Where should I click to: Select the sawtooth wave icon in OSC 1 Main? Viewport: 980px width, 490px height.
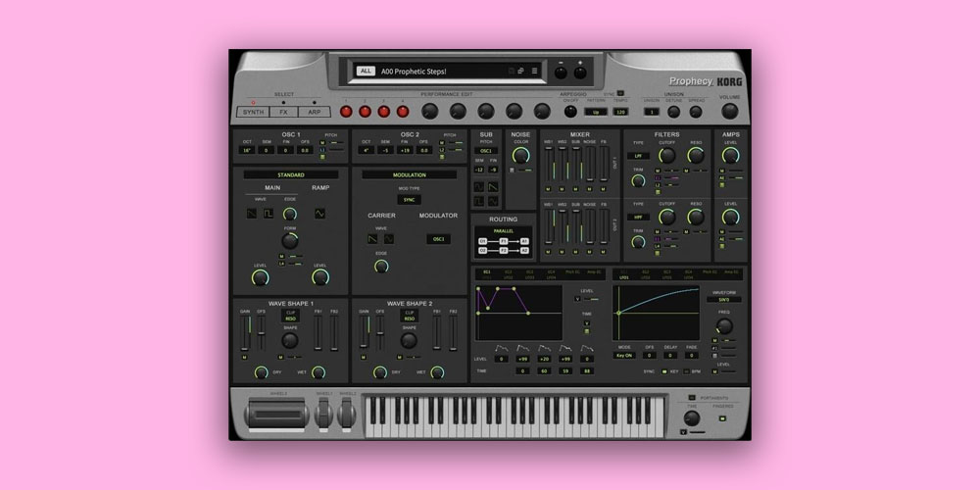coord(252,212)
